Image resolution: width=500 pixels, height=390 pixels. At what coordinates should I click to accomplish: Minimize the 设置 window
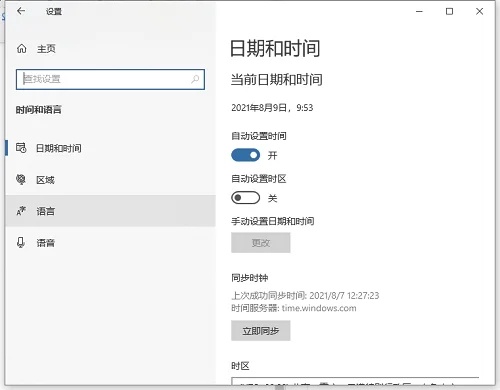(419, 11)
